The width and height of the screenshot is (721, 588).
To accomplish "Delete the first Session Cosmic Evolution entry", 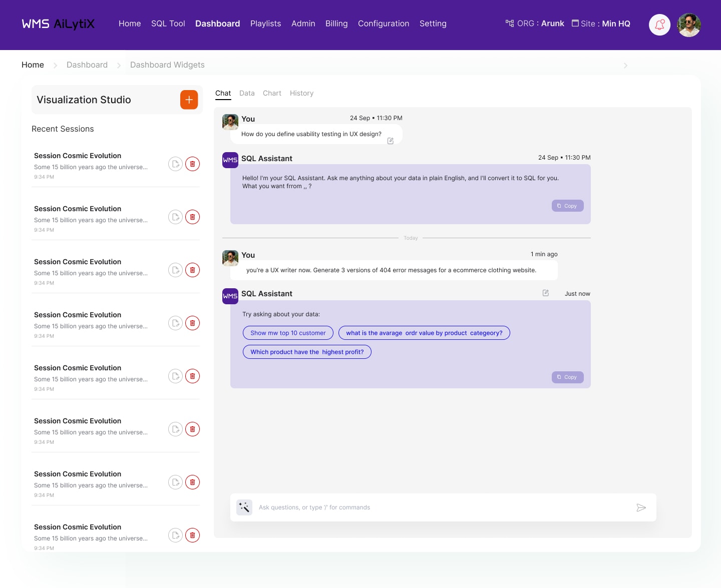I will tap(192, 164).
